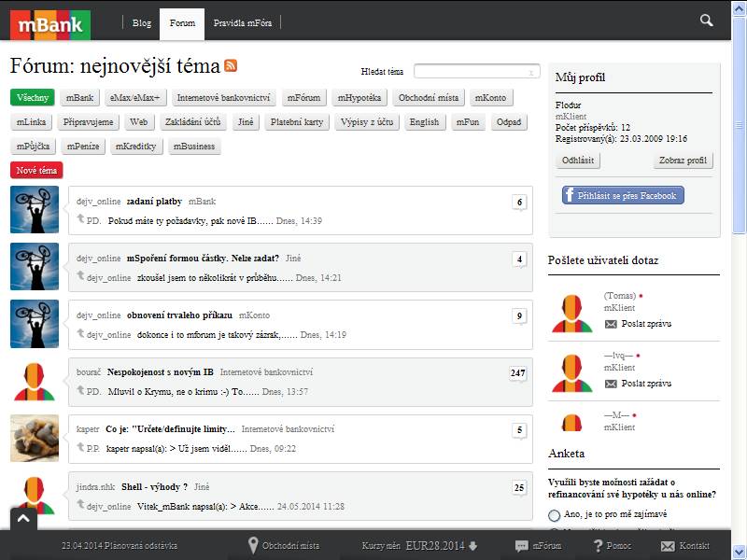
Task: Click the scrollbar down arrow
Action: [x=739, y=552]
